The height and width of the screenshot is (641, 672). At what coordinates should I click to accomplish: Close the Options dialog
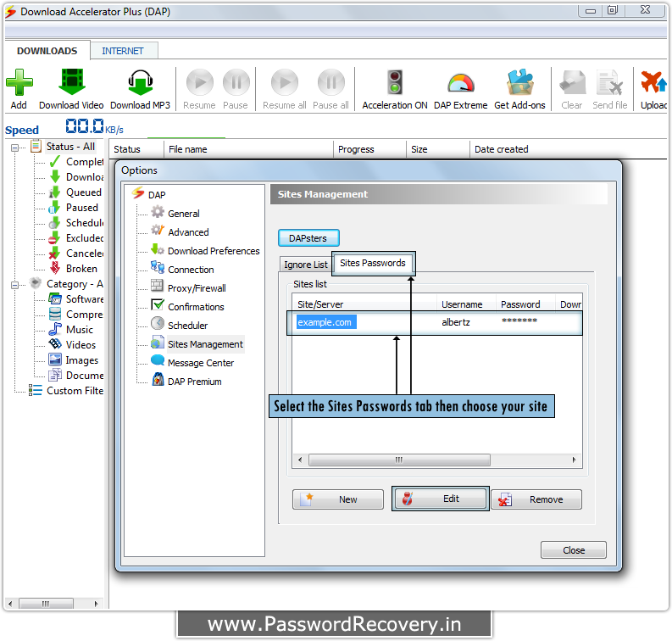(x=574, y=550)
